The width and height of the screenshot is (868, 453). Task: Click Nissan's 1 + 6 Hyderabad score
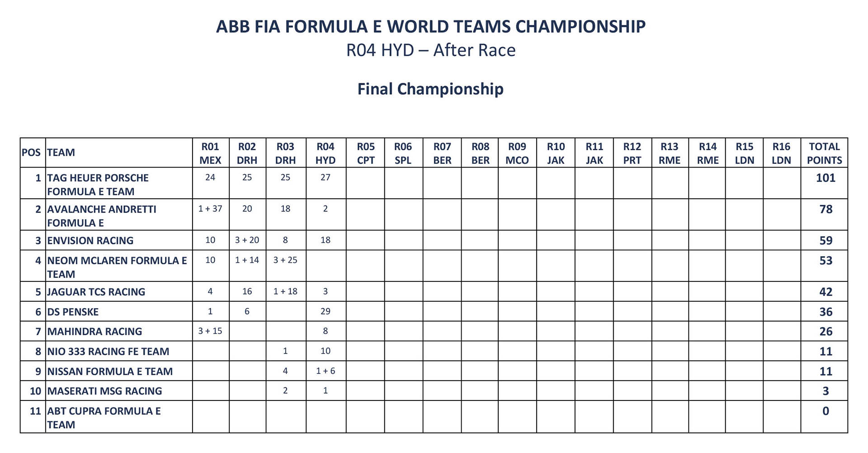325,371
